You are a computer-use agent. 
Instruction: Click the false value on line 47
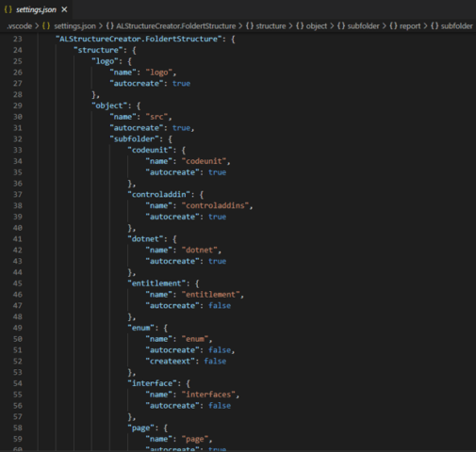220,306
